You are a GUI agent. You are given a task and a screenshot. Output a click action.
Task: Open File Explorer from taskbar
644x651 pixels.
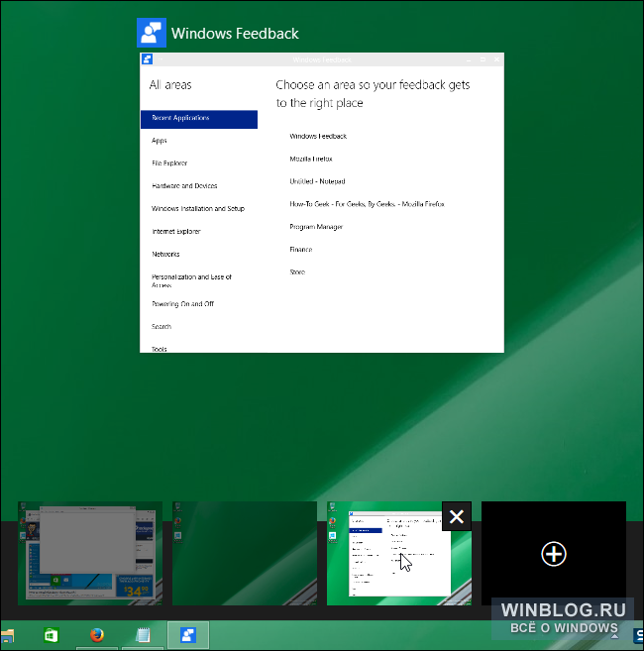coord(7,635)
